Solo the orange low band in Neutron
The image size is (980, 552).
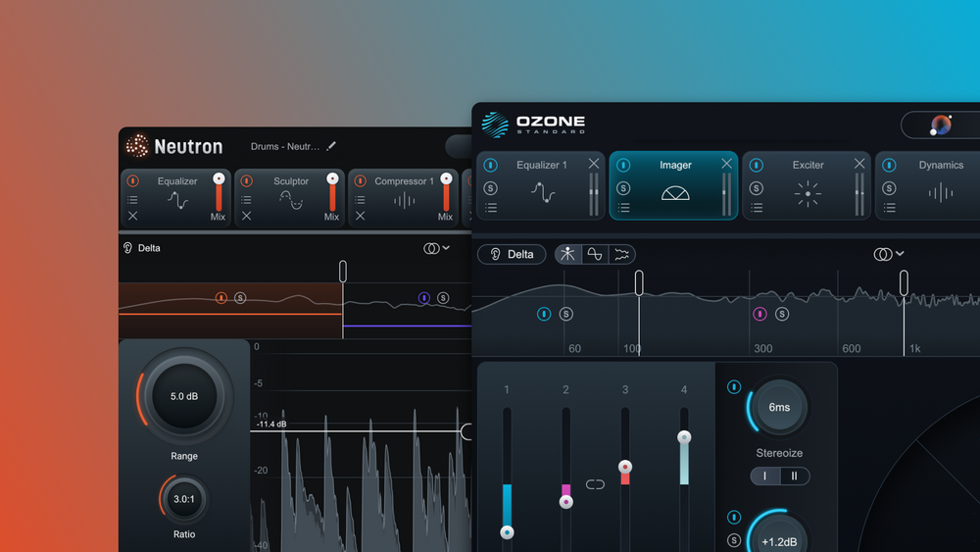pyautogui.click(x=240, y=297)
